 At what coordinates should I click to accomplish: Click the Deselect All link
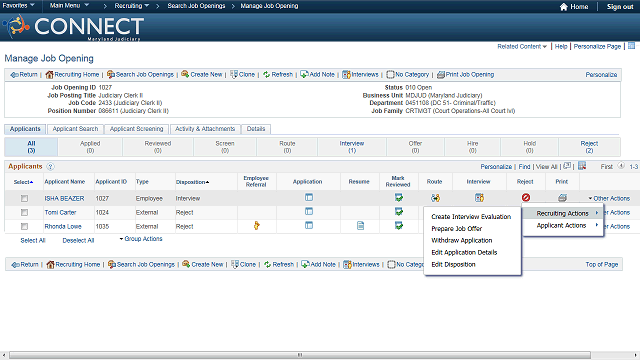[x=78, y=241]
